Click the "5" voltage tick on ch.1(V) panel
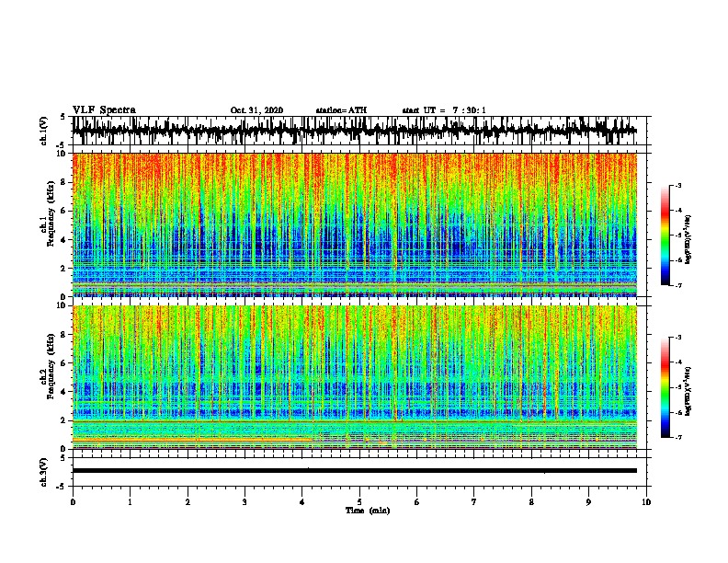The width and height of the screenshot is (728, 563). click(63, 117)
